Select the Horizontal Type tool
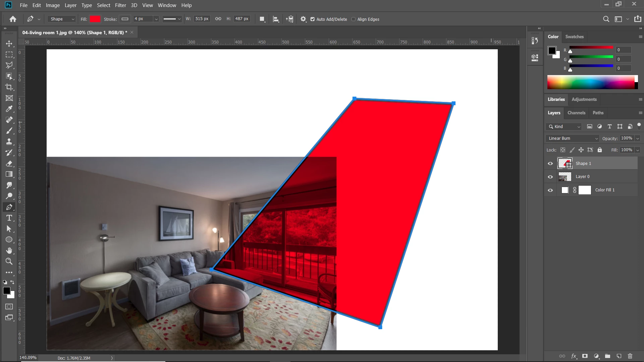Image resolution: width=644 pixels, height=362 pixels. point(9,218)
